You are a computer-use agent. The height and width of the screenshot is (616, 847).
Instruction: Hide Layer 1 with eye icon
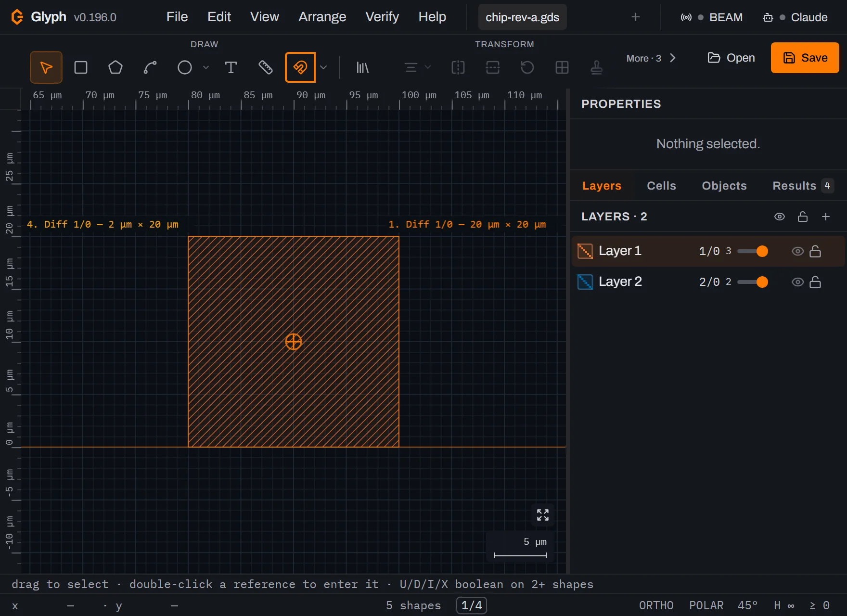click(798, 251)
